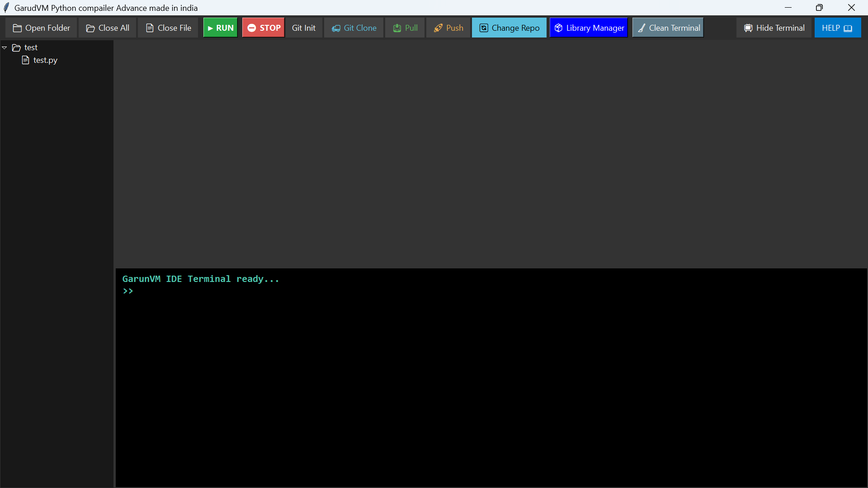Maximize the GarudVM window
The image size is (868, 488).
[x=820, y=7]
